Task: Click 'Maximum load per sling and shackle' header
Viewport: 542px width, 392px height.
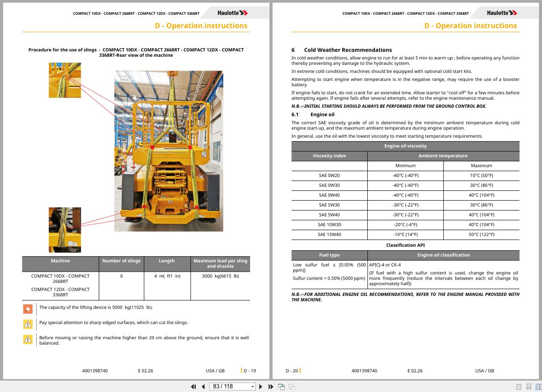Action: [220, 264]
